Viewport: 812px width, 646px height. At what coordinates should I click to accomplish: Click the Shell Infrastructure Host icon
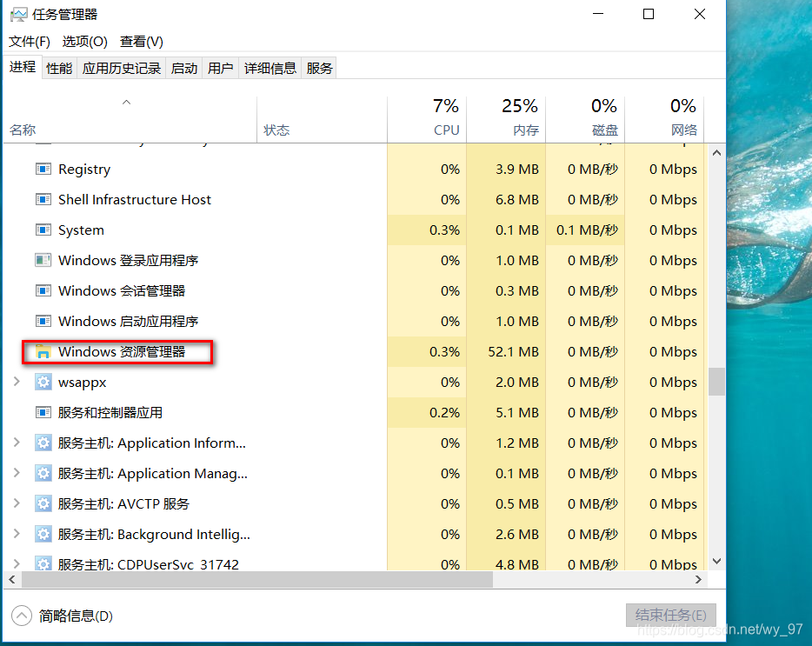click(43, 199)
